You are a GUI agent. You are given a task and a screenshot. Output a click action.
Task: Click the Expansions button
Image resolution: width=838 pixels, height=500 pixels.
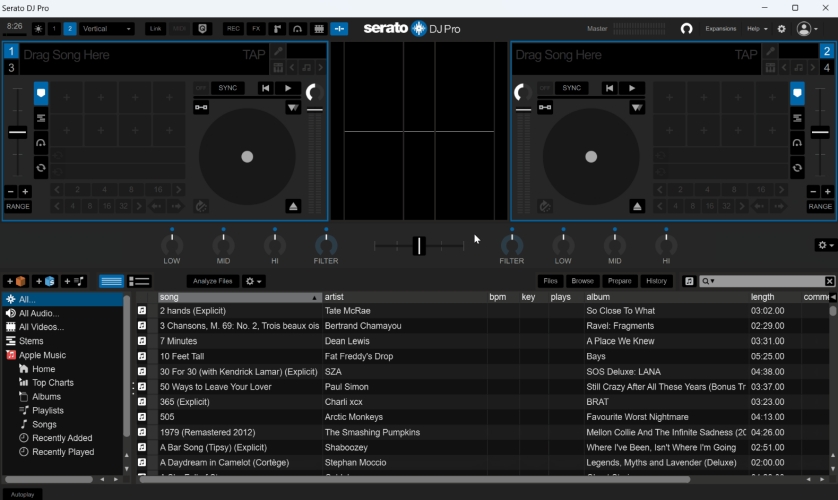point(720,29)
